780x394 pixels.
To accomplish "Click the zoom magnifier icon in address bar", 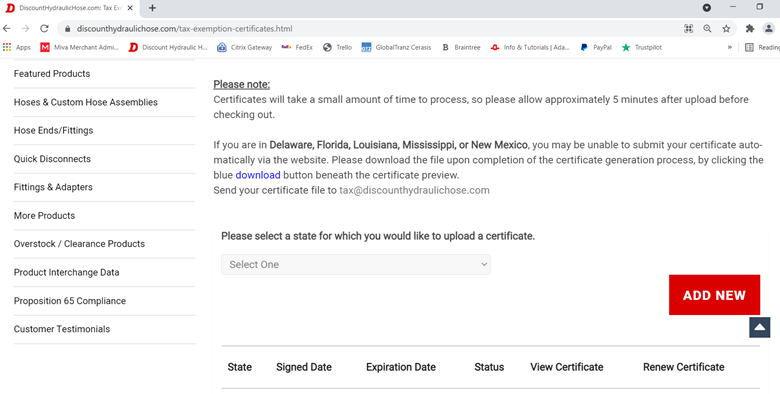I will click(x=707, y=29).
